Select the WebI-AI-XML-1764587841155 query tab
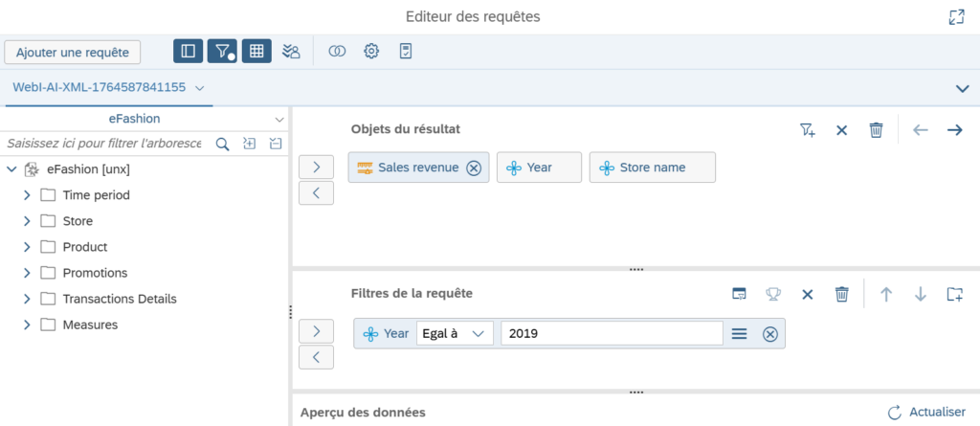Viewport: 980px width, 426px height. pyautogui.click(x=100, y=88)
